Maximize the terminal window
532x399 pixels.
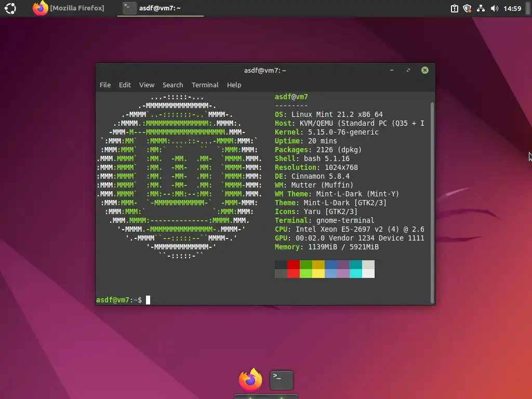408,70
